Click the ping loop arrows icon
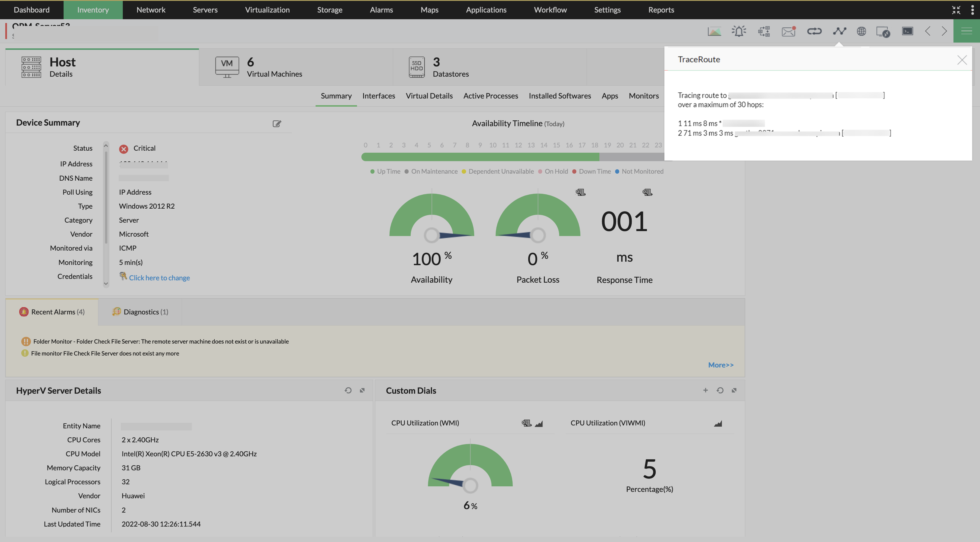The width and height of the screenshot is (980, 542). 814,31
